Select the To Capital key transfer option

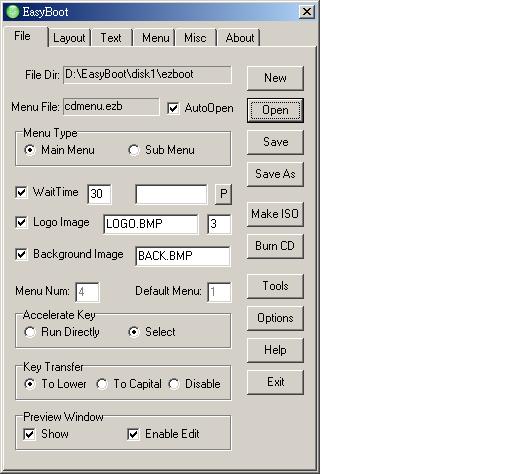[x=102, y=384]
